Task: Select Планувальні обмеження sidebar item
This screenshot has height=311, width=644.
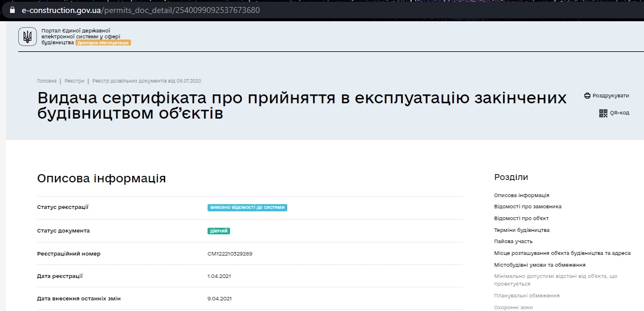Action: coord(527,296)
